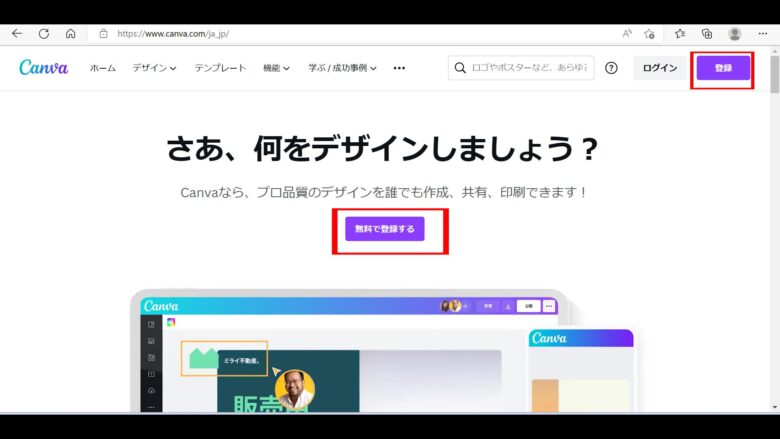
Task: Focus the Canva search field
Action: point(521,68)
